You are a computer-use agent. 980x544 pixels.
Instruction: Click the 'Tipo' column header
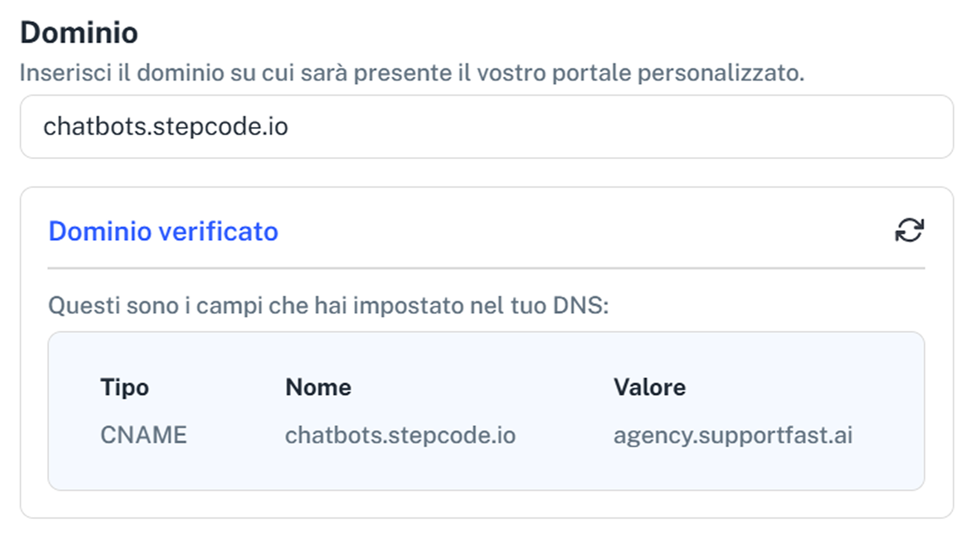pos(124,387)
